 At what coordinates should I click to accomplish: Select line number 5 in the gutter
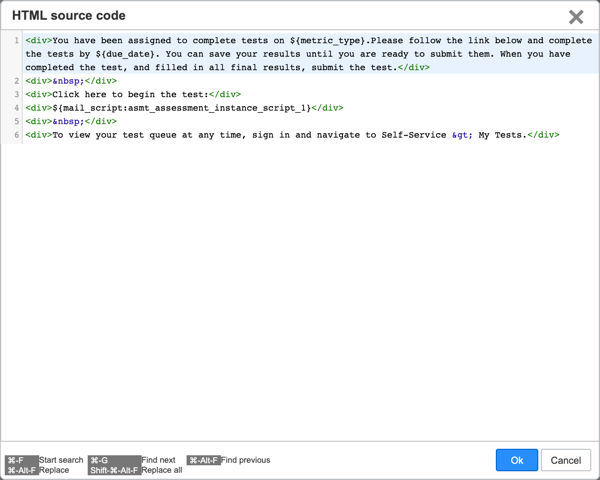[x=16, y=121]
